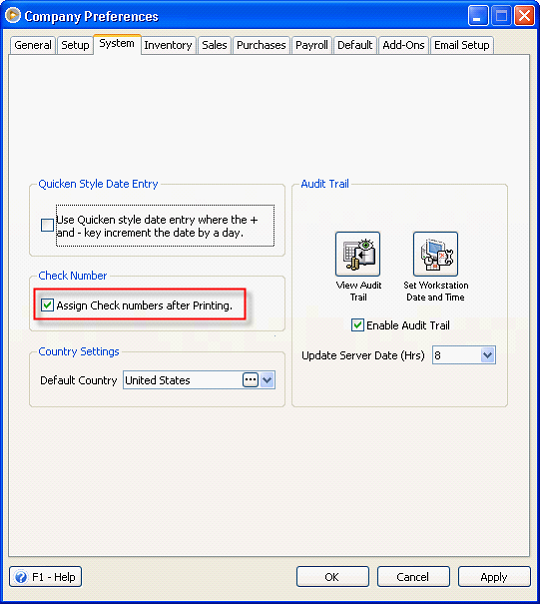Uncheck Assign Check numbers after Printing
541x605 pixels.
pos(47,305)
